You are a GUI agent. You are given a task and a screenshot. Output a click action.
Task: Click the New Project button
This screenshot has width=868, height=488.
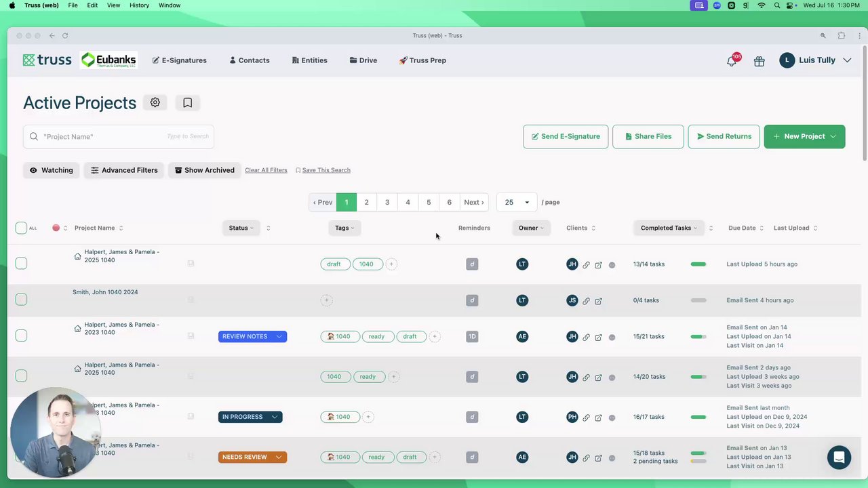pyautogui.click(x=804, y=136)
